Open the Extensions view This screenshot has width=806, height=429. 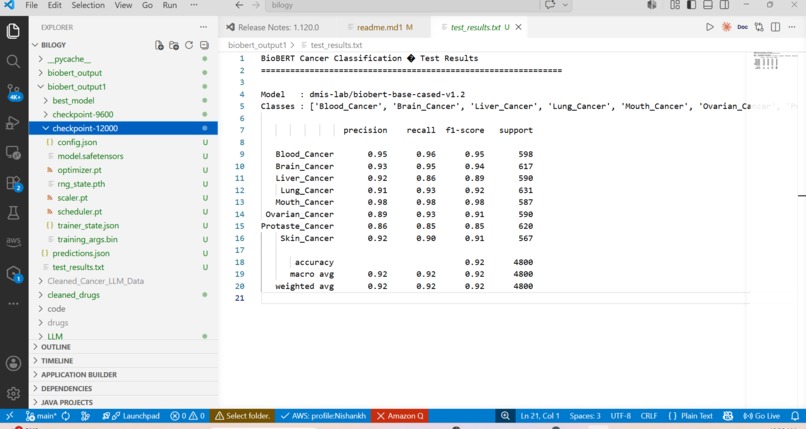pos(13,183)
